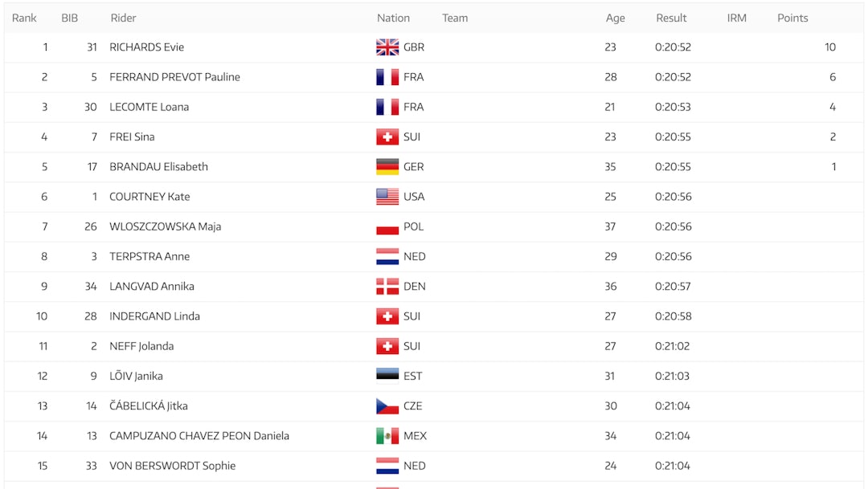Click the Czech flag beside ČÁBELICKÁ Jitka

click(387, 406)
